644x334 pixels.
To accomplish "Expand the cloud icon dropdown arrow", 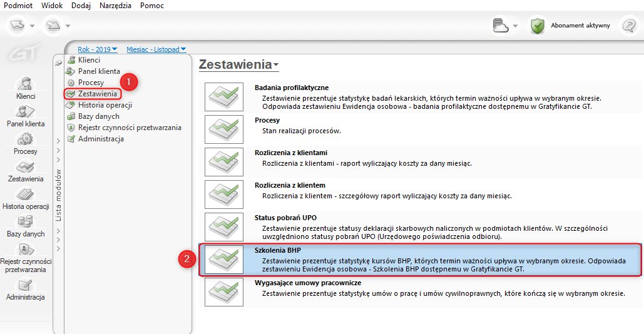I will [x=515, y=26].
